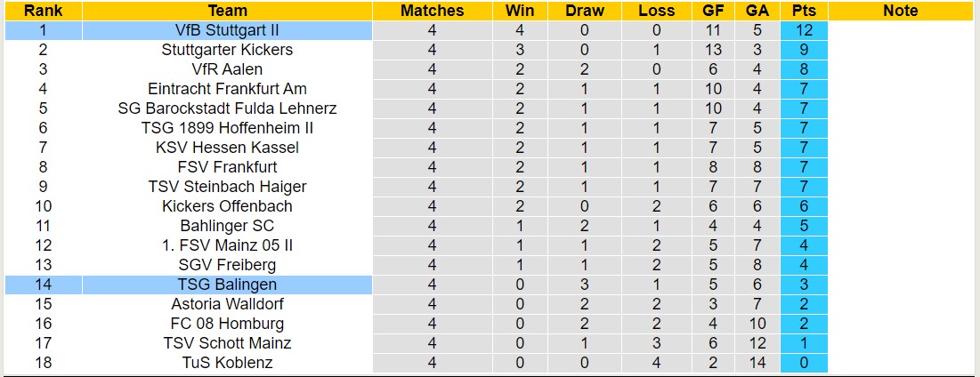Screen dimensions: 980x377
Task: Click the Rank column header
Action: 43,11
